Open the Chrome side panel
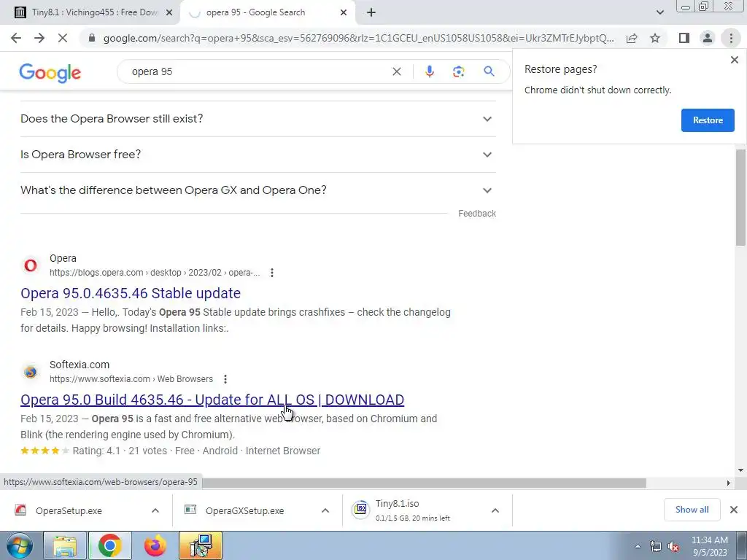This screenshot has width=747, height=560. [x=684, y=38]
